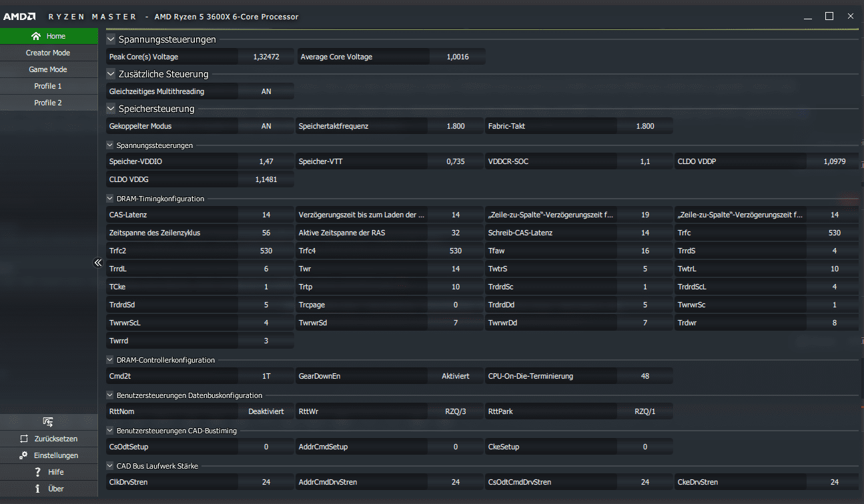
Task: Click the CPU-On-Die-Terminierung value 48
Action: 645,376
